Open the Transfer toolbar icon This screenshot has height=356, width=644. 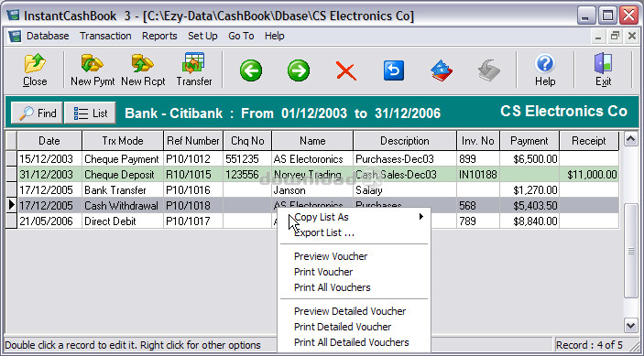(x=194, y=70)
